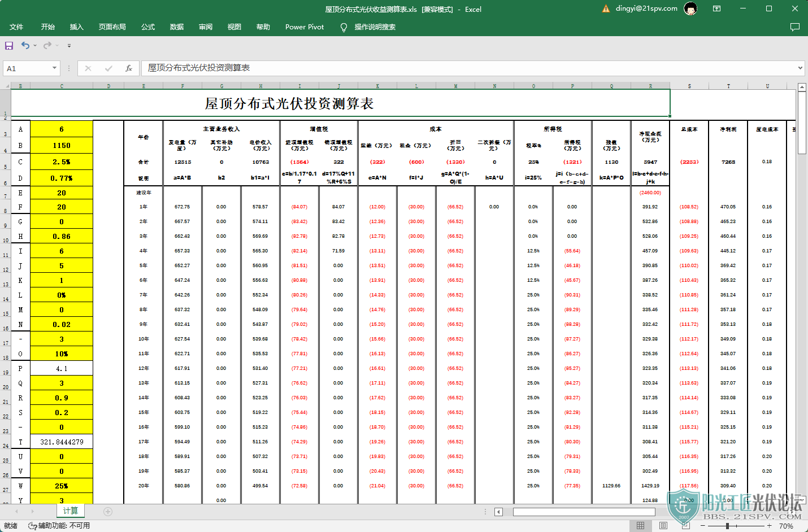Viewport: 808px width, 532px height.
Task: Click formula bar text 屋顶分布式光伏投资测算表
Action: tap(199, 68)
